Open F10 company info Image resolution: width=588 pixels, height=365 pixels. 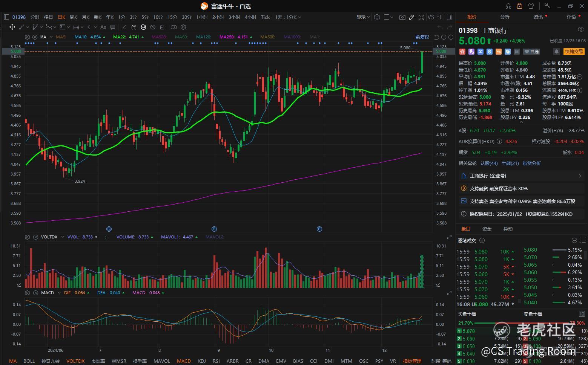440,17
